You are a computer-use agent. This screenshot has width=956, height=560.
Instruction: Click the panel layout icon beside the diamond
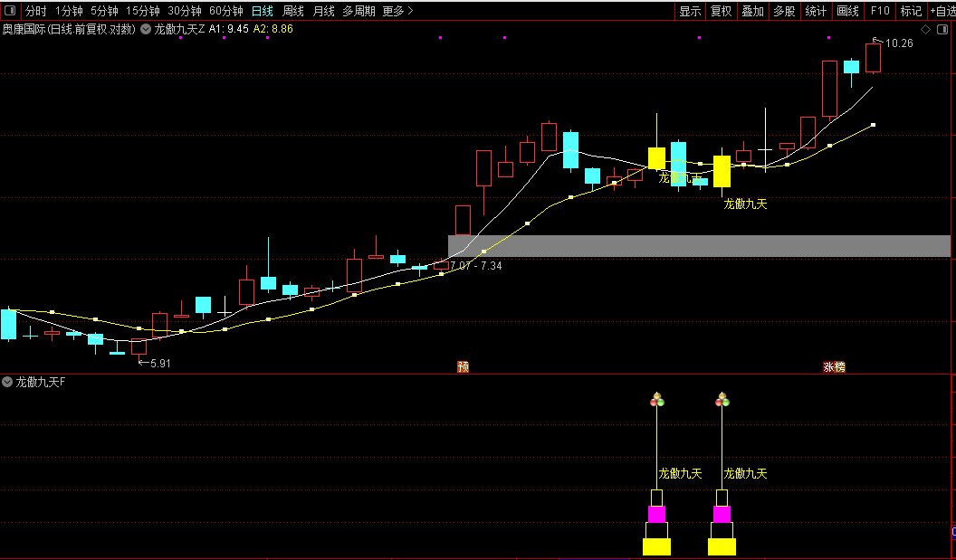point(944,29)
